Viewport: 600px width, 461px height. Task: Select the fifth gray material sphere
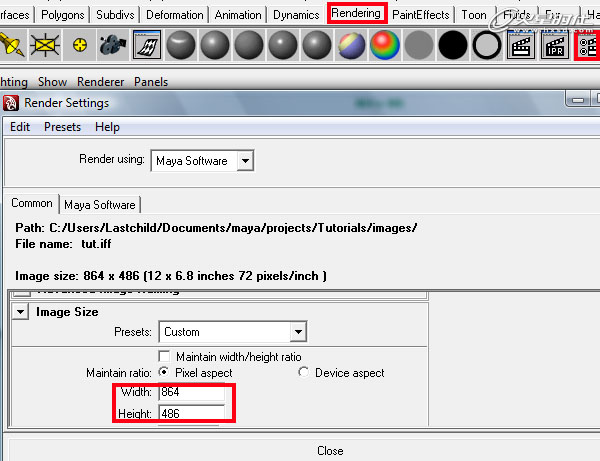(317, 45)
